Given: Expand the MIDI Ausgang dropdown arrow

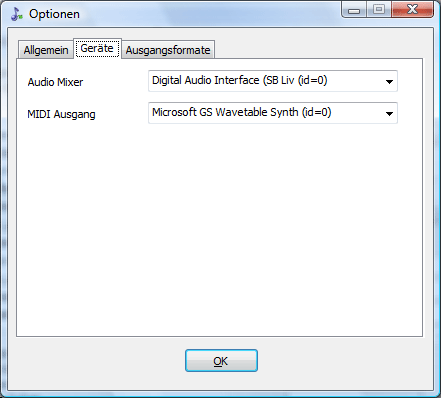Looking at the screenshot, I should [x=389, y=113].
